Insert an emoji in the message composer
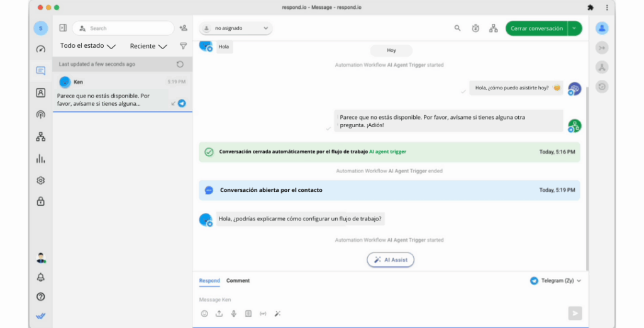The width and height of the screenshot is (644, 328). [x=204, y=314]
